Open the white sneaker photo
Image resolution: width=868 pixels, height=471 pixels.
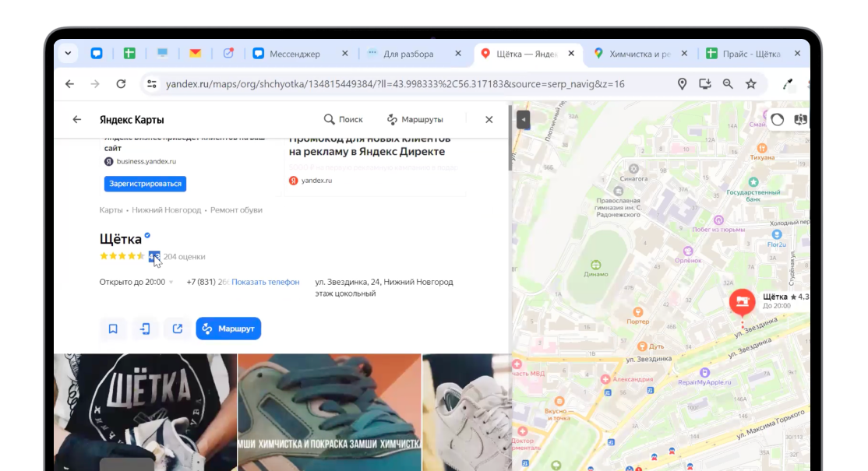click(x=466, y=413)
